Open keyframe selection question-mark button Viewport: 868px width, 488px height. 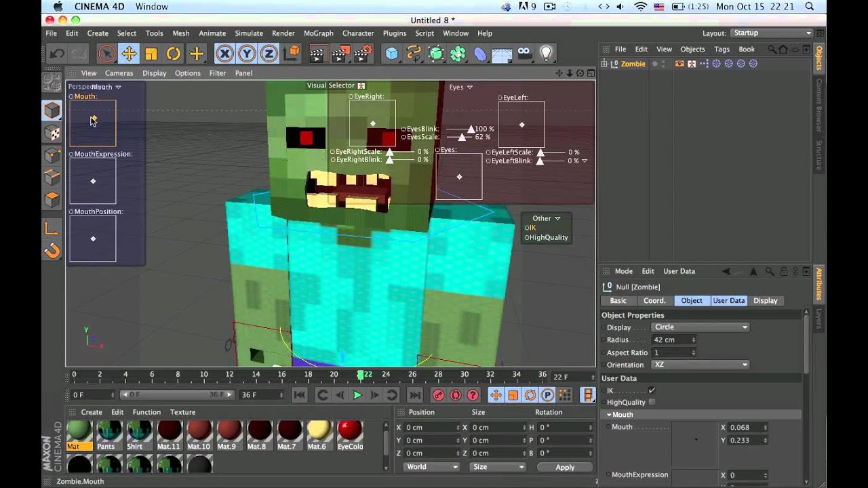tap(473, 395)
